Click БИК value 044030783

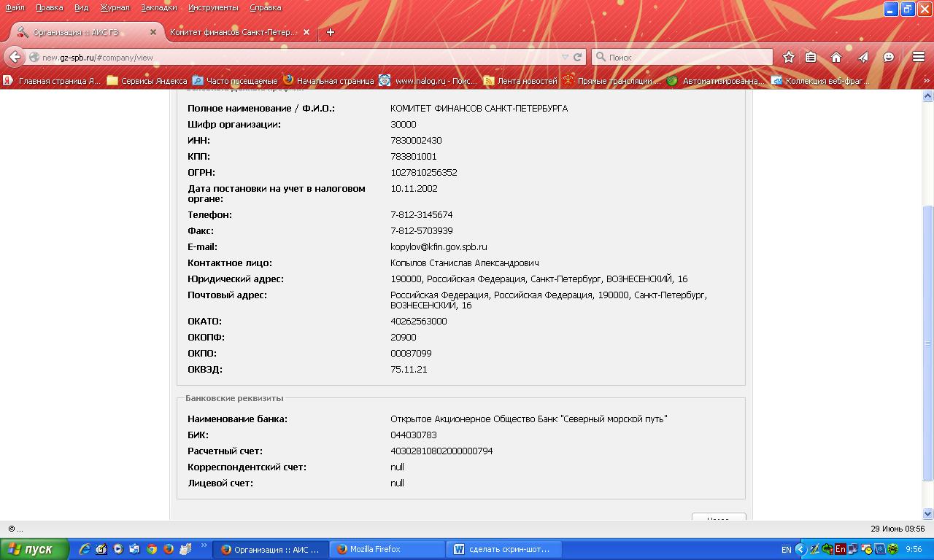coord(414,435)
